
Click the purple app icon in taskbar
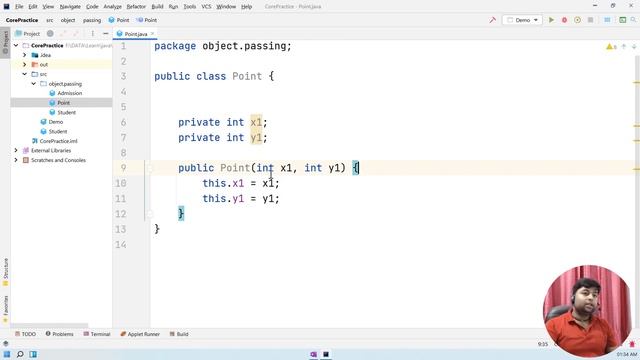(313, 354)
